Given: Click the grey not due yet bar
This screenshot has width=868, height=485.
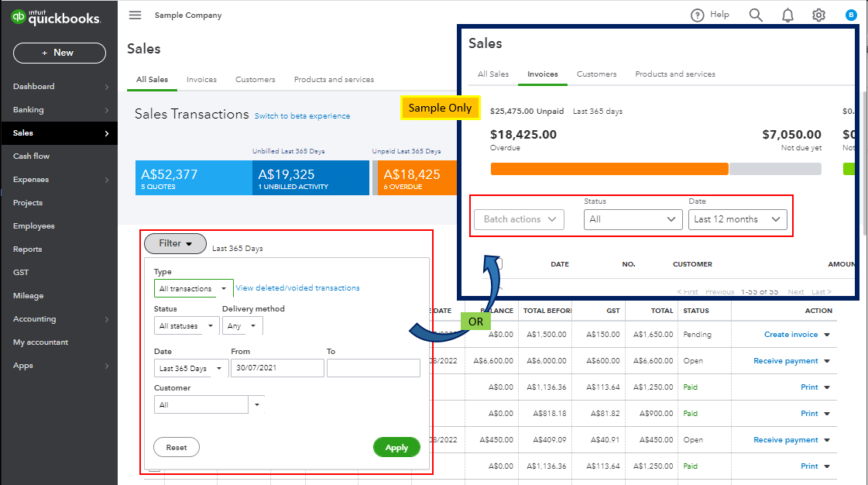Looking at the screenshot, I should pyautogui.click(x=775, y=169).
